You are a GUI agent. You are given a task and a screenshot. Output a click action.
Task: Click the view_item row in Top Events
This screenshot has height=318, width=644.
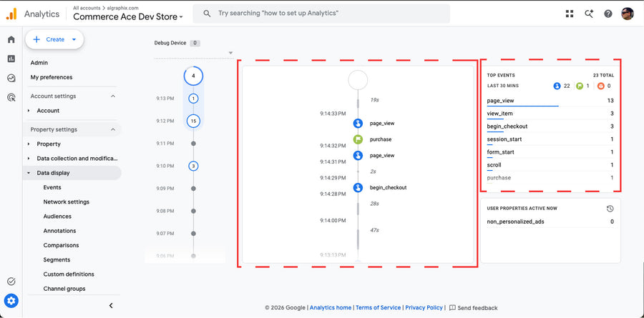[550, 114]
